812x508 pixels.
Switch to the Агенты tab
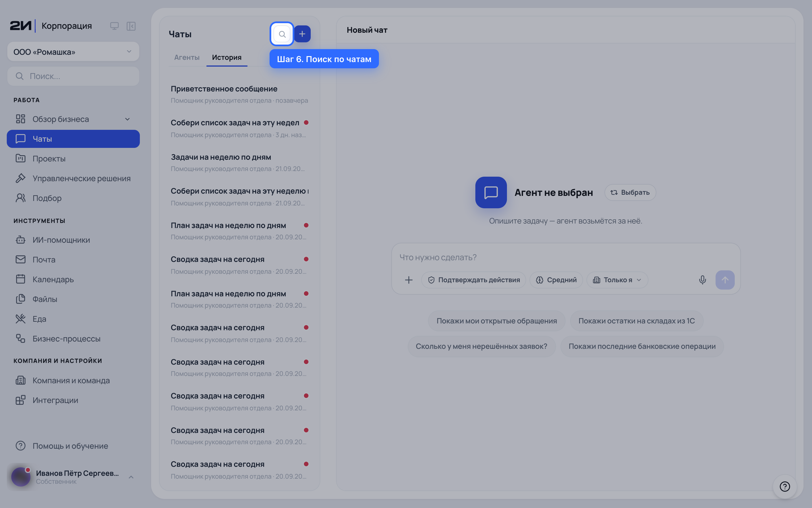[x=187, y=58]
